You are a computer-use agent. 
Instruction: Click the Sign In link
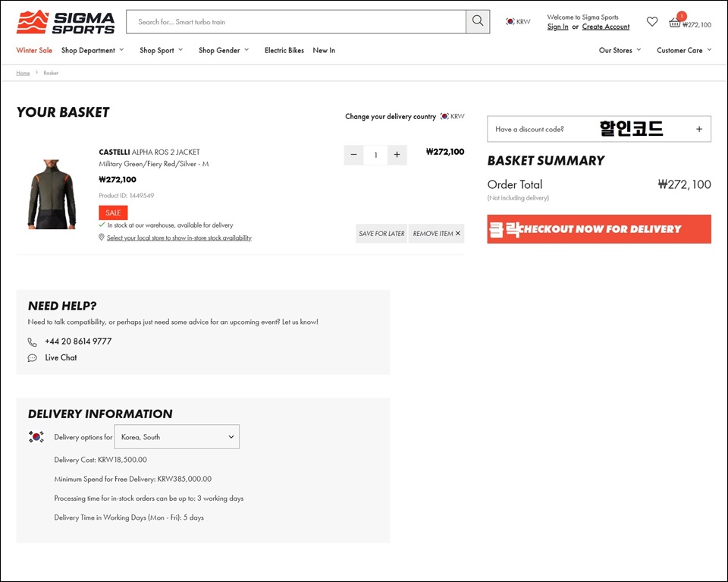(x=557, y=27)
